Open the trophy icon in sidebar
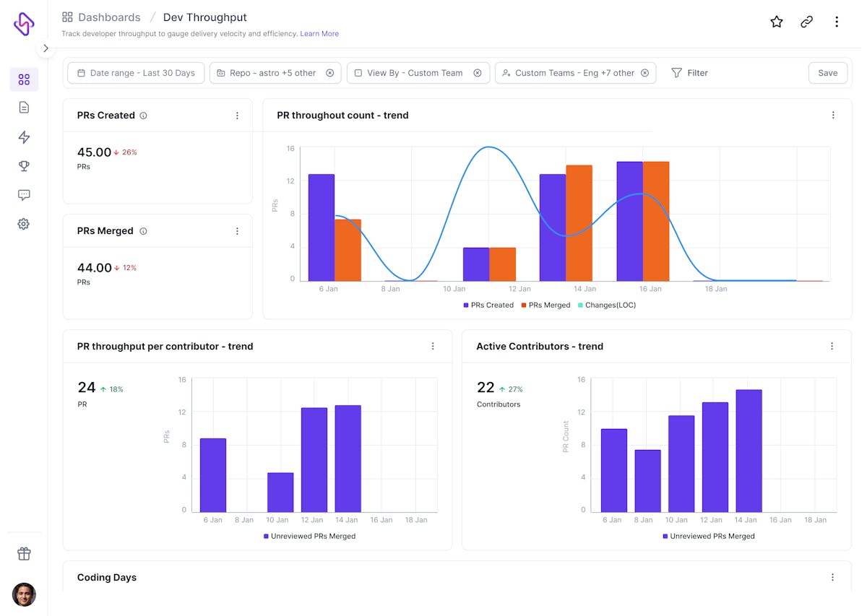The image size is (867, 616). coord(24,166)
